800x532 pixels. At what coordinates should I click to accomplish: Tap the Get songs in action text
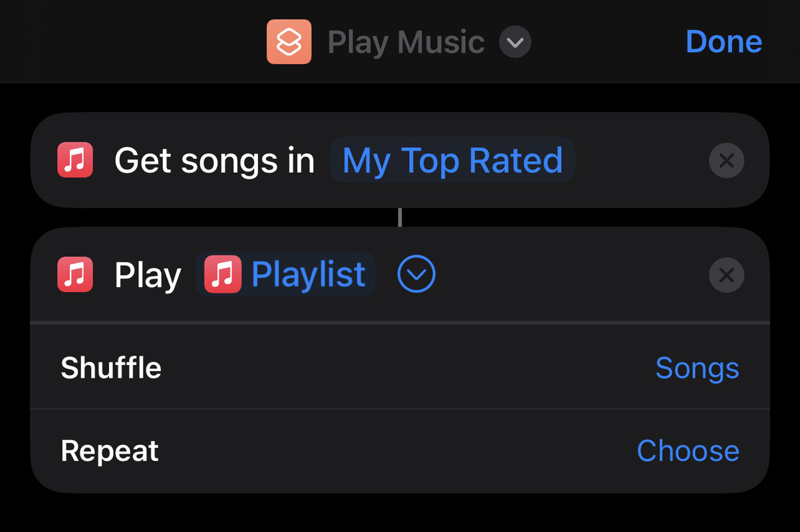tap(214, 160)
